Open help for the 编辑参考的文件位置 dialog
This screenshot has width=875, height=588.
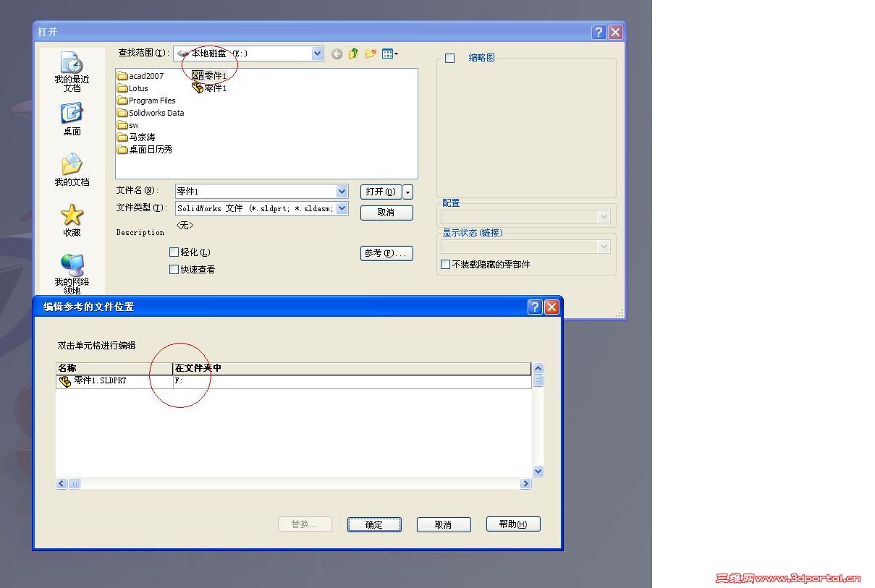(x=535, y=307)
